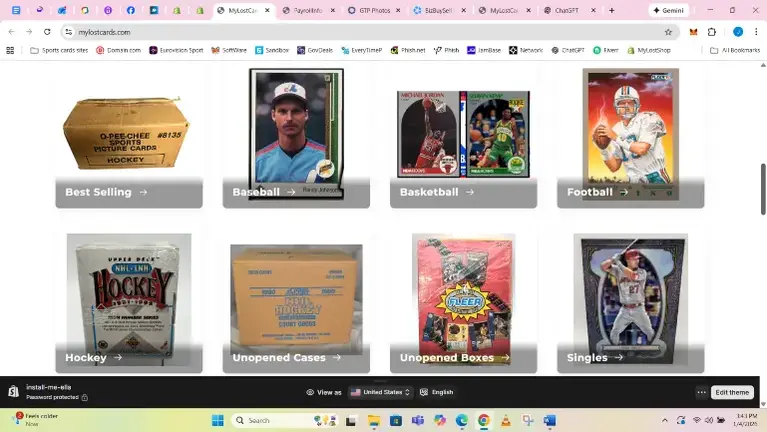
Task: Open the Chrome profile avatar
Action: point(738,32)
